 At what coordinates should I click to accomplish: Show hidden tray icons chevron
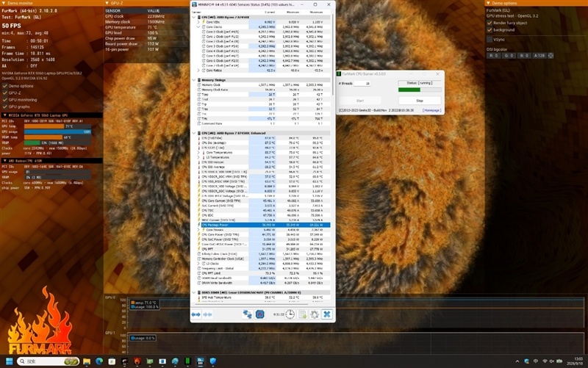coord(517,361)
